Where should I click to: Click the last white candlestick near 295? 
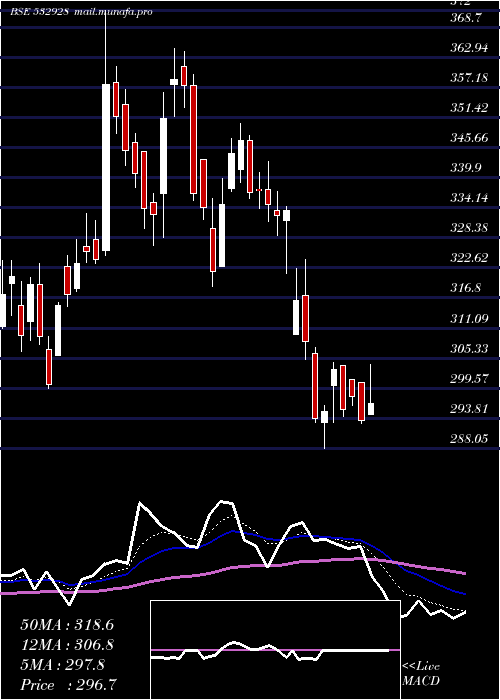371,409
